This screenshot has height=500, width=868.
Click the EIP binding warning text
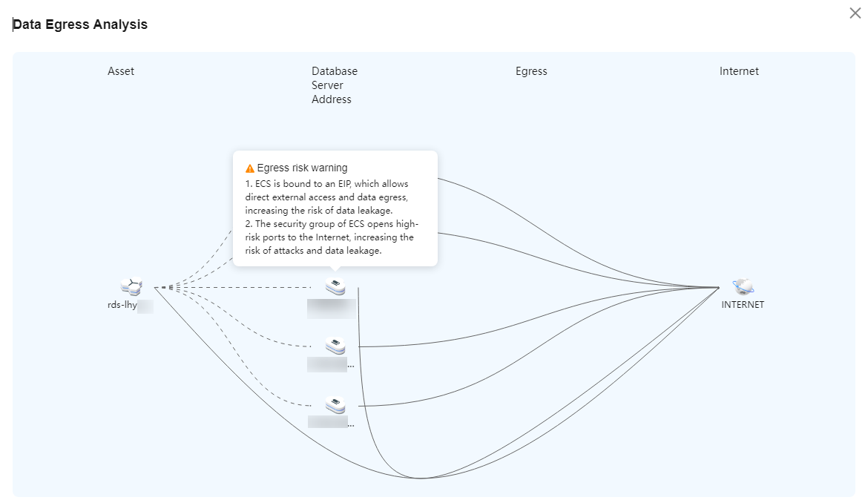(327, 197)
